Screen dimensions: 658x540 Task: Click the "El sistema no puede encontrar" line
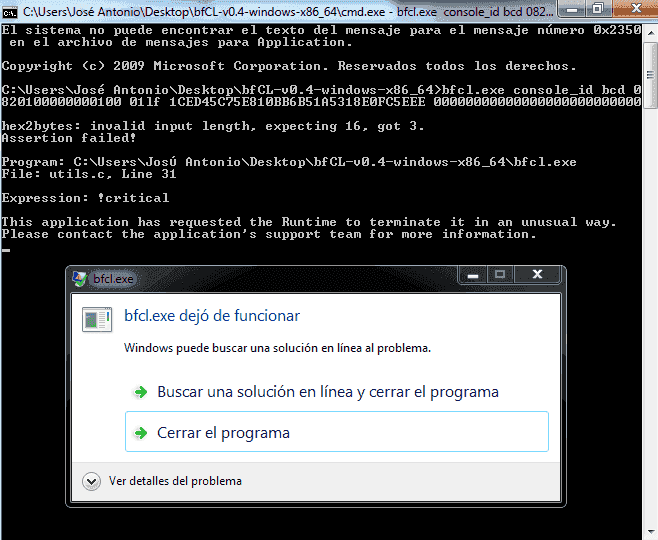tap(321, 36)
